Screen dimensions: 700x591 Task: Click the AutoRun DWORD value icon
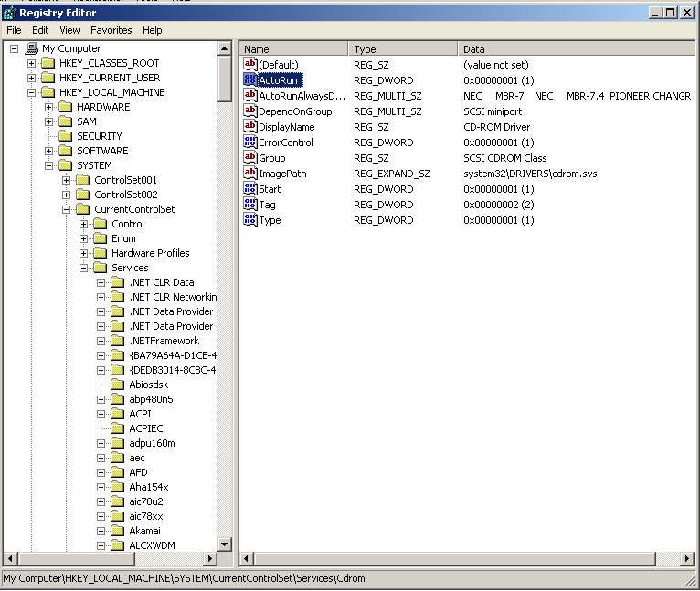point(249,80)
